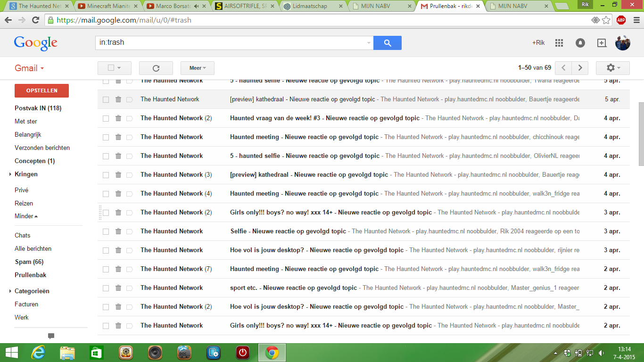Show hidden tray icons arrow
644x362 pixels.
(x=555, y=353)
